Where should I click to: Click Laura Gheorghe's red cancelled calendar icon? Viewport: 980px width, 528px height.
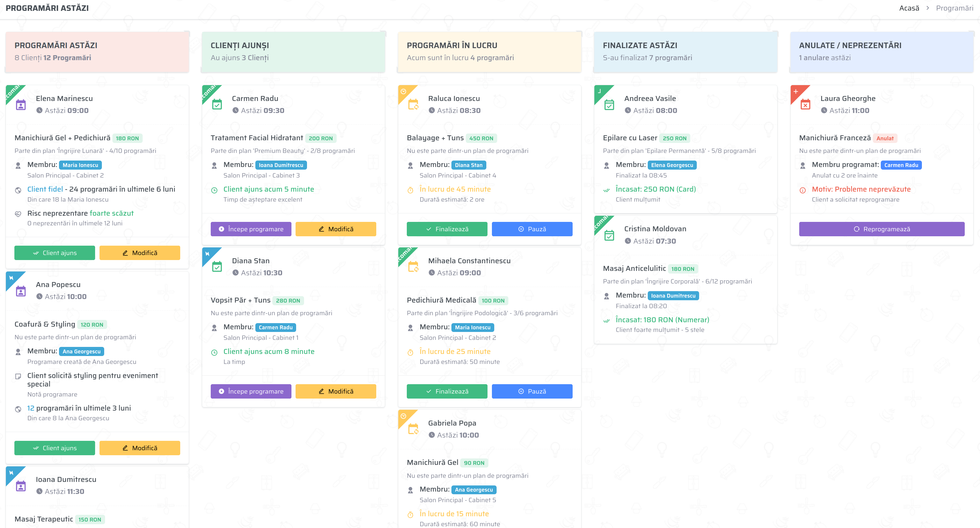(x=805, y=104)
